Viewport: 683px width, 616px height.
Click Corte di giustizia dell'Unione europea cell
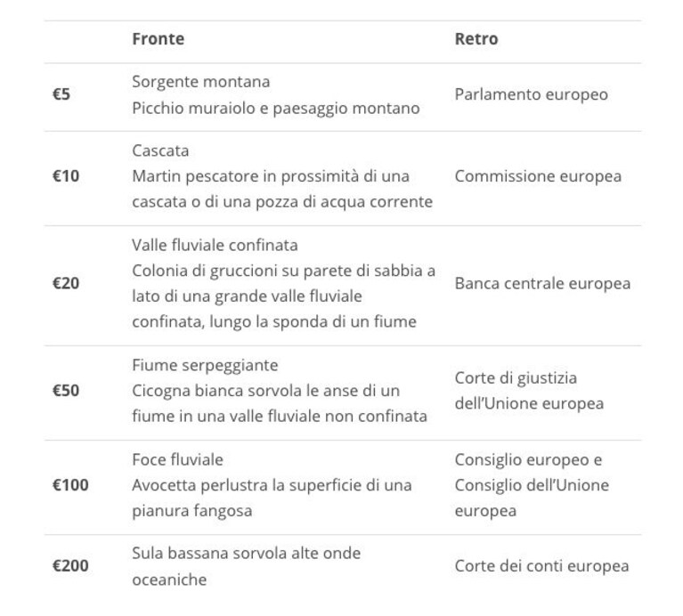pos(529,390)
